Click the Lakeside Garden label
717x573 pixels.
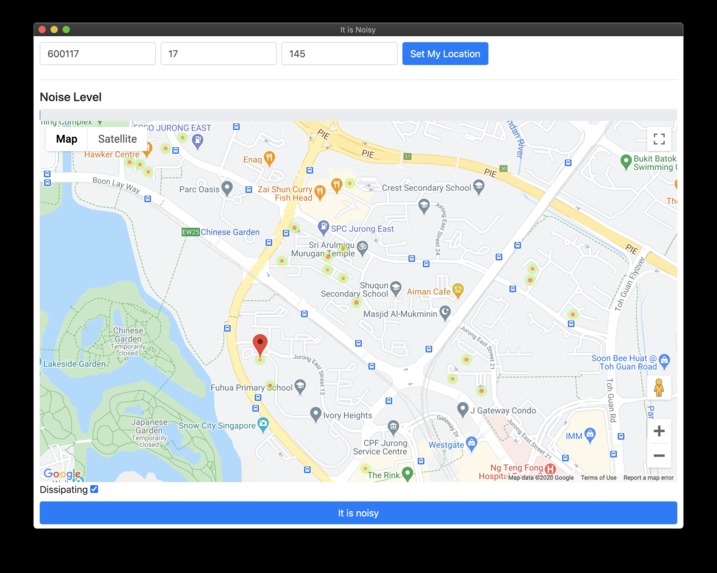click(x=75, y=364)
